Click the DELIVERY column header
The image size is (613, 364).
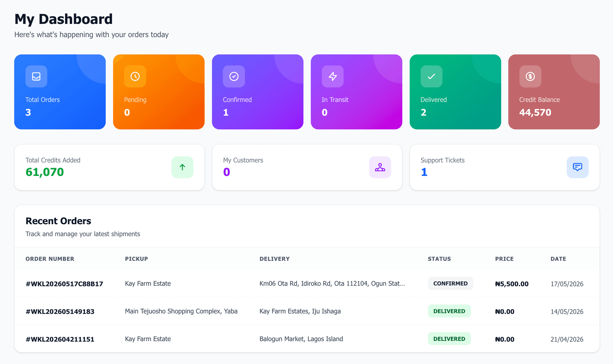tap(275, 259)
